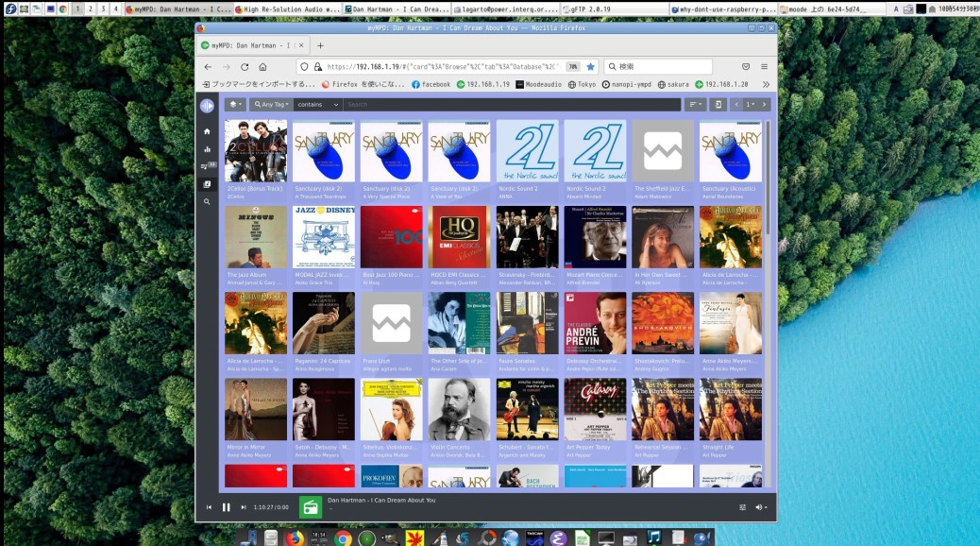
Task: Open the Moodeaudio bookmark
Action: (543, 84)
